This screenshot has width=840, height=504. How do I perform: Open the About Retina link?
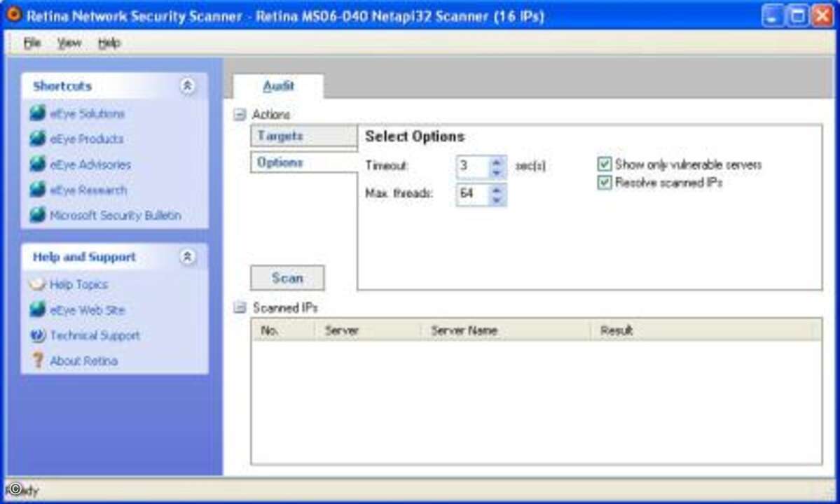pyautogui.click(x=83, y=360)
